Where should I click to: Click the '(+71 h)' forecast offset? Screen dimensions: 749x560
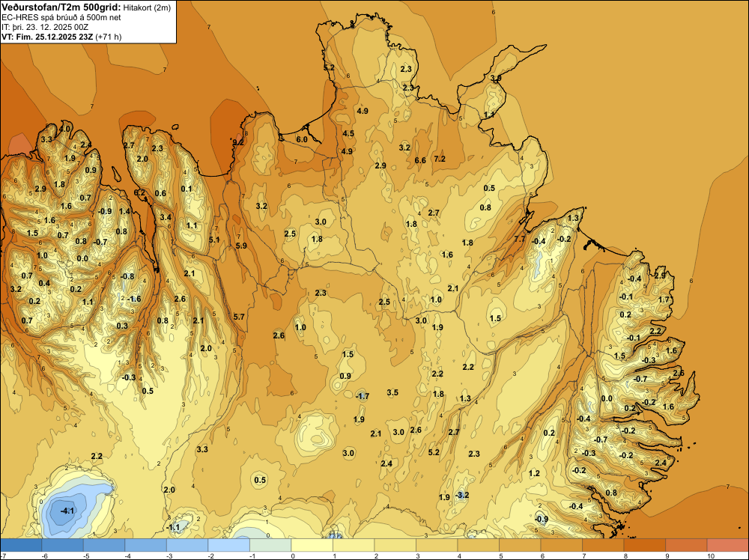(x=109, y=37)
